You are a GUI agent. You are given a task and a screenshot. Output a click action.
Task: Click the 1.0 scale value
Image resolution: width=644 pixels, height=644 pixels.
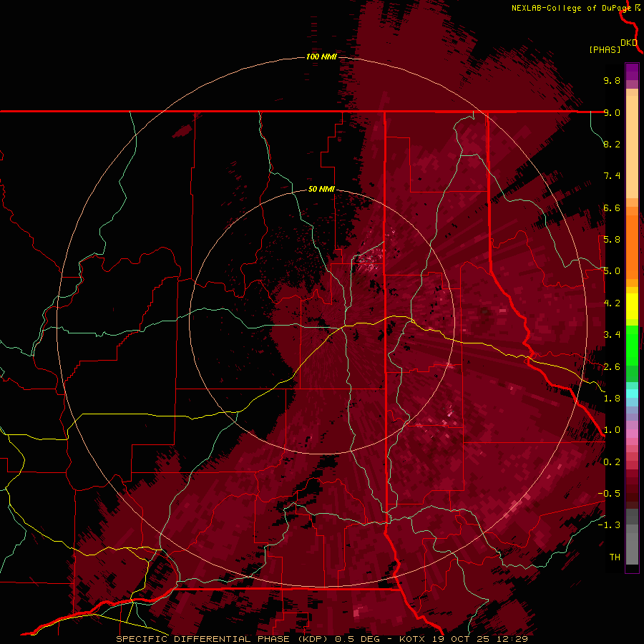[612, 430]
